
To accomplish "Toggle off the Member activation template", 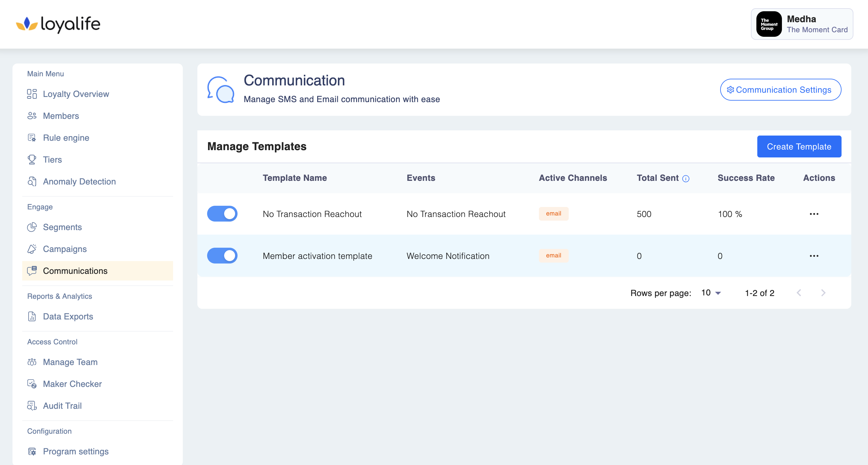I will (x=222, y=256).
